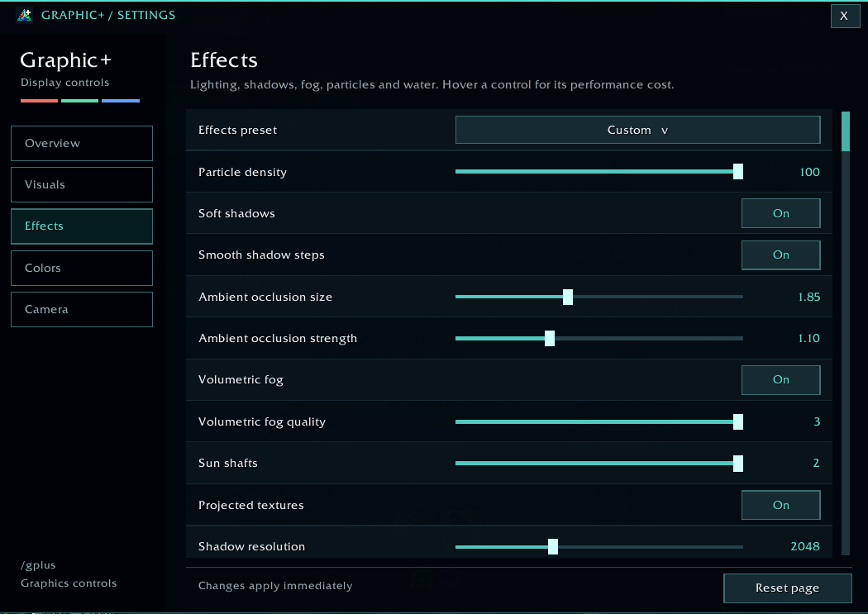Click 'GRAPHIC+ / SETTINGS' title text
Viewport: 868px width, 614px height.
[x=108, y=15]
